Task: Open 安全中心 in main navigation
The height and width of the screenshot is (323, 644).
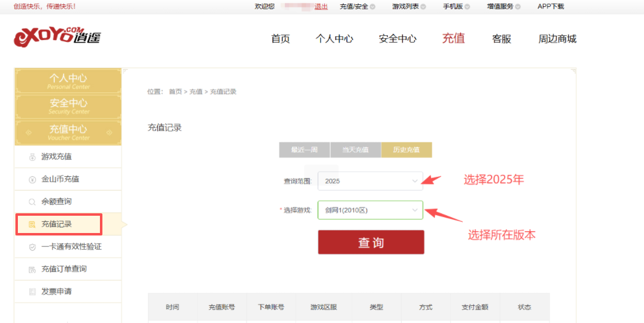Action: (x=397, y=39)
